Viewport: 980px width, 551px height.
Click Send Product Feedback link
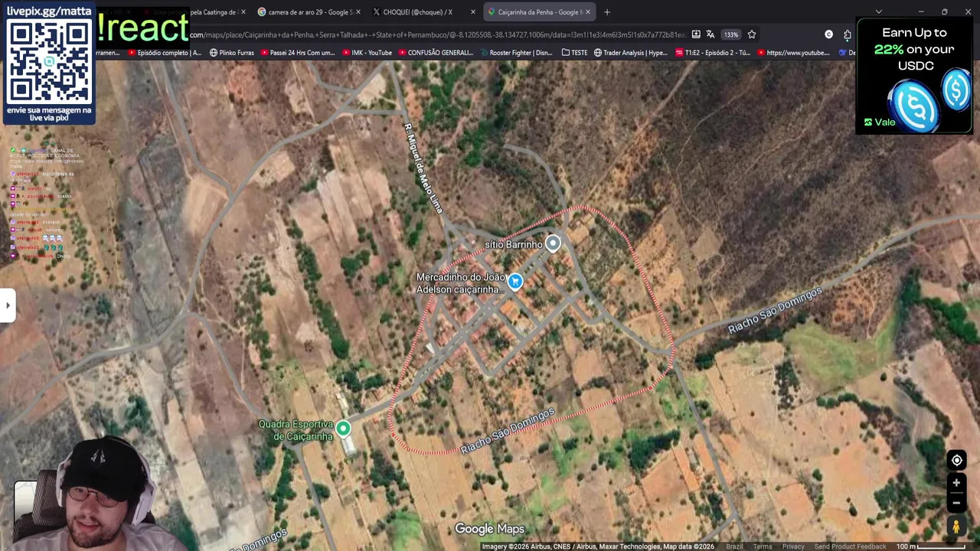click(x=850, y=546)
